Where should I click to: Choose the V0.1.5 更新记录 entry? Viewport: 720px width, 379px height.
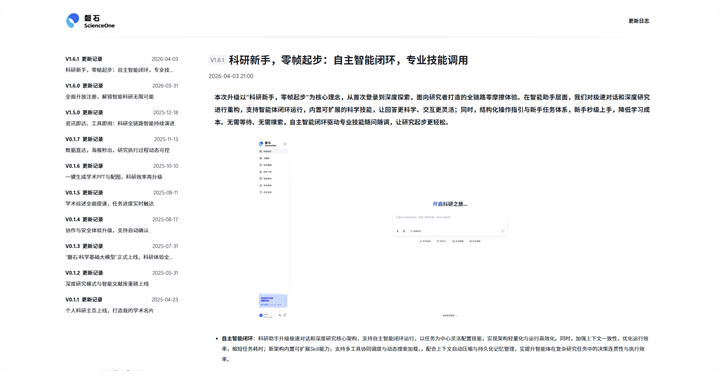122,198
